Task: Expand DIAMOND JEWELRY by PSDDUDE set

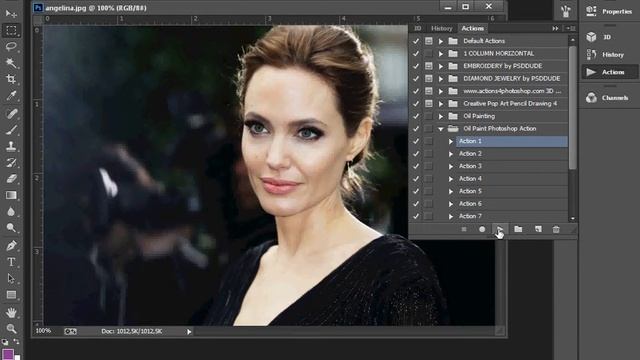Action: [x=441, y=79]
